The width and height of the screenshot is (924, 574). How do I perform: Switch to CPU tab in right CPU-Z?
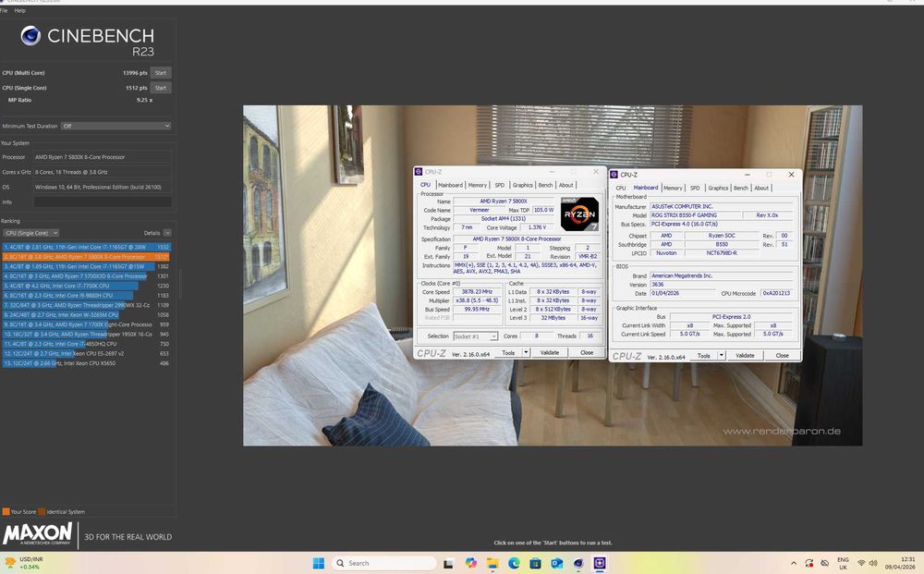tap(621, 188)
